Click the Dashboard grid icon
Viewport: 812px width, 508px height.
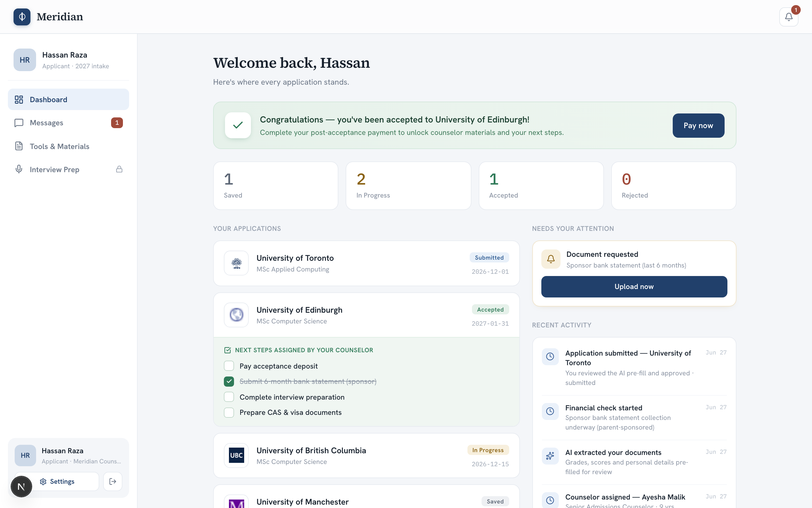coord(19,99)
